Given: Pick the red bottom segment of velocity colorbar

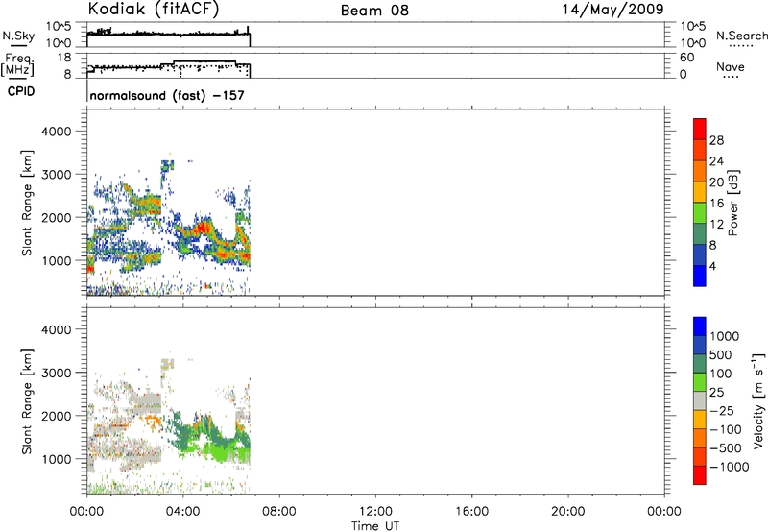Looking at the screenshot, I should 700,475.
